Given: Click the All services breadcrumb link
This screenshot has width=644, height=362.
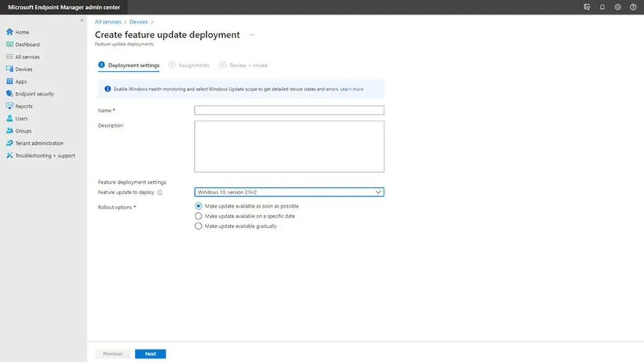Looking at the screenshot, I should pos(108,22).
